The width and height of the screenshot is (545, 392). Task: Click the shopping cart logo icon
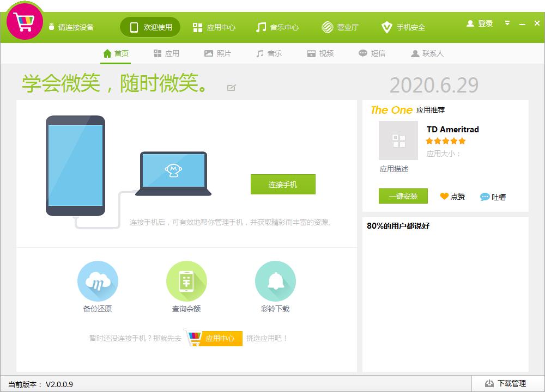point(25,21)
